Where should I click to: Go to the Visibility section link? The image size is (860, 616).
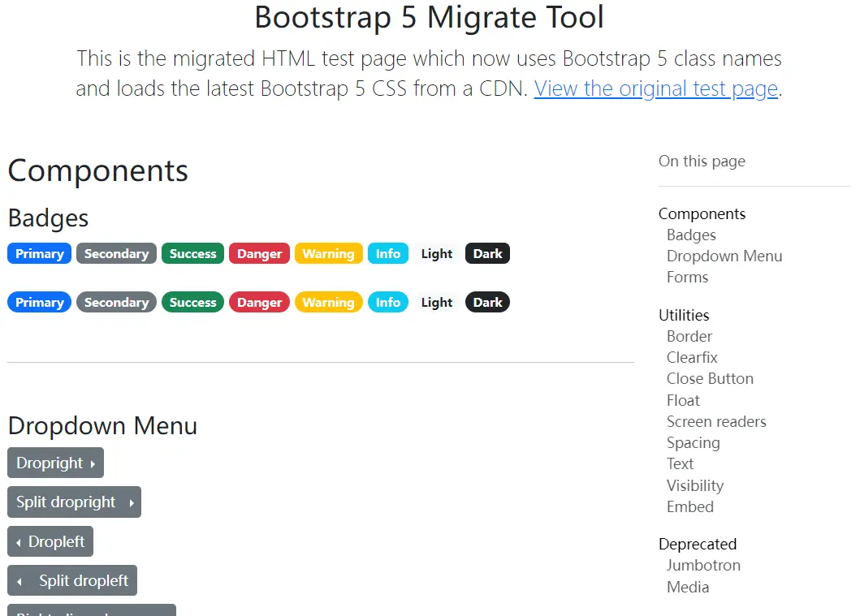pos(695,485)
